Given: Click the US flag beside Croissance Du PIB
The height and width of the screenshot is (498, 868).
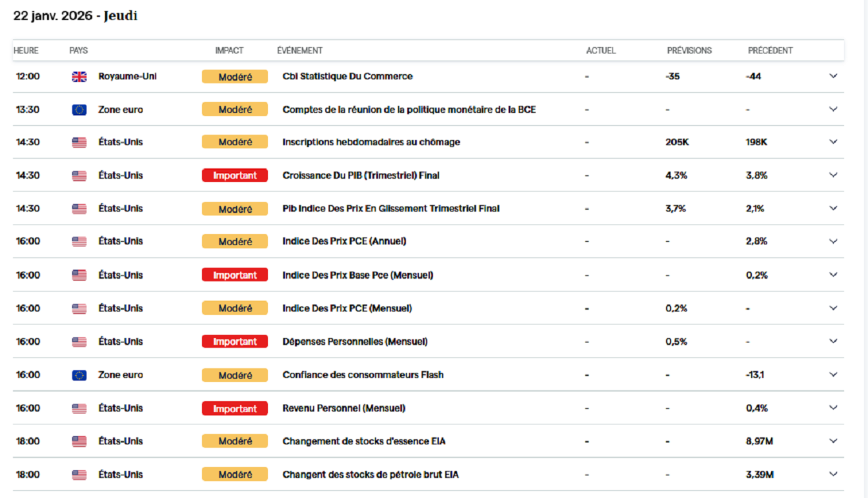Looking at the screenshot, I should 79,175.
